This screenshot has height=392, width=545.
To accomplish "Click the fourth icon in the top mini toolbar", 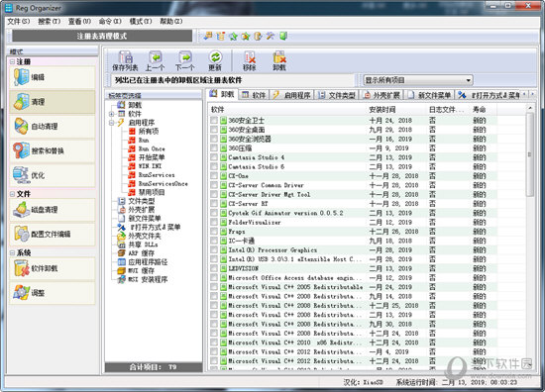I will click(x=246, y=36).
